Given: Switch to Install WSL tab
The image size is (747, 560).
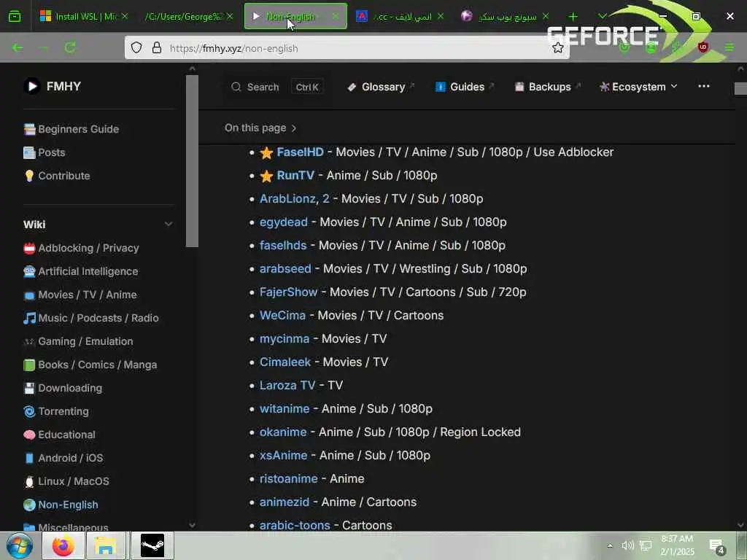Looking at the screenshot, I should pyautogui.click(x=83, y=16).
